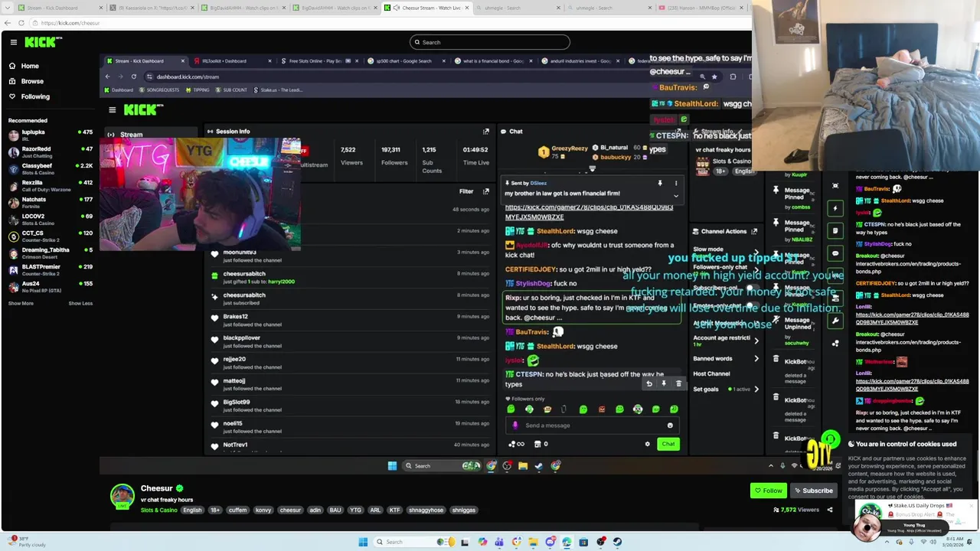980x551 pixels.
Task: Open Classybeef recommended channel
Action: click(x=50, y=169)
